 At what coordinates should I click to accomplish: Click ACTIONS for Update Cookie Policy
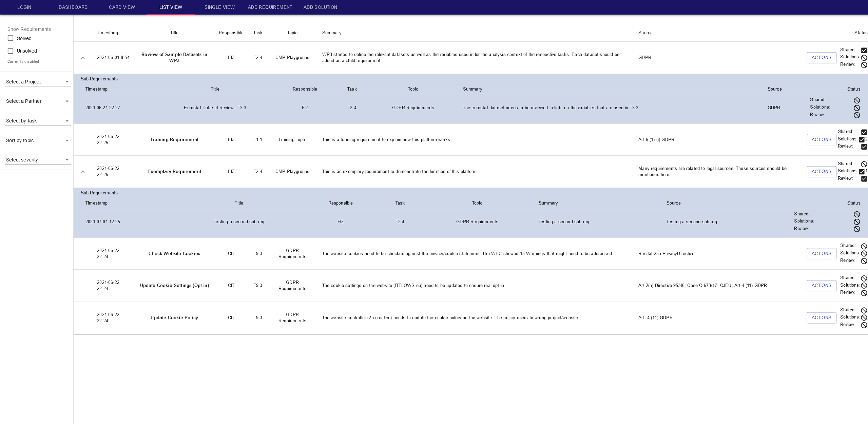[821, 318]
